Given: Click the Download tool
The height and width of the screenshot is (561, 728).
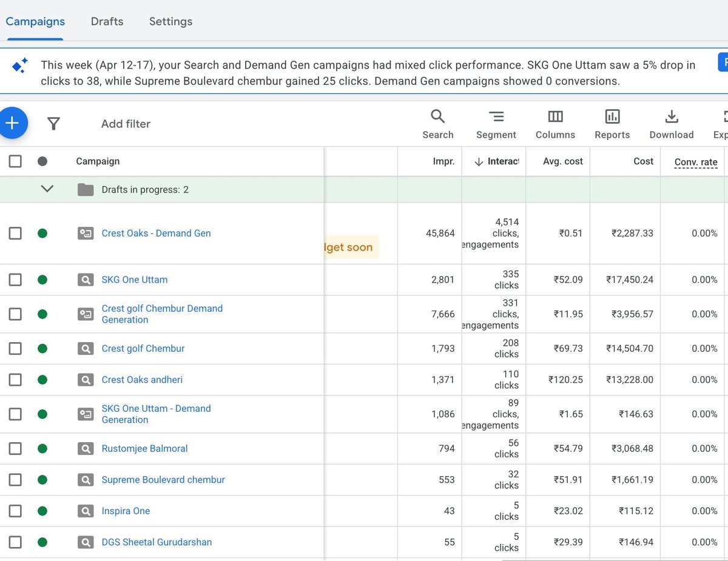Looking at the screenshot, I should 672,124.
